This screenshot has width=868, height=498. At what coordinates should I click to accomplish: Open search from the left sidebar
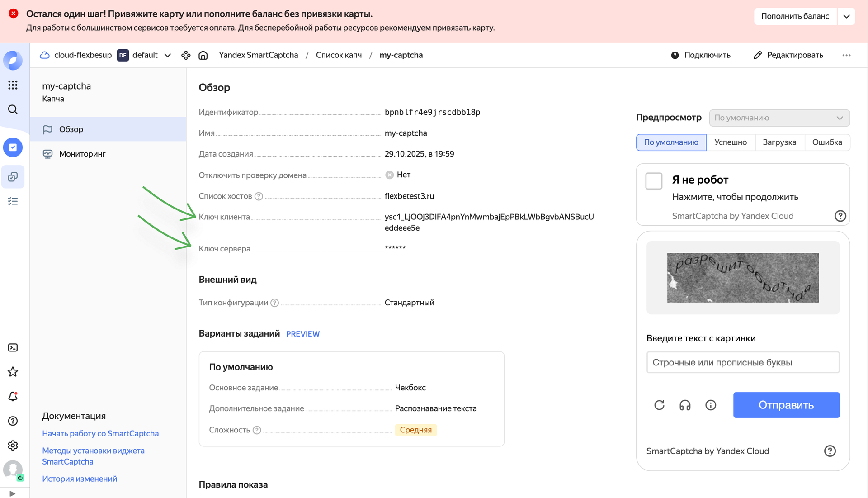click(x=13, y=109)
